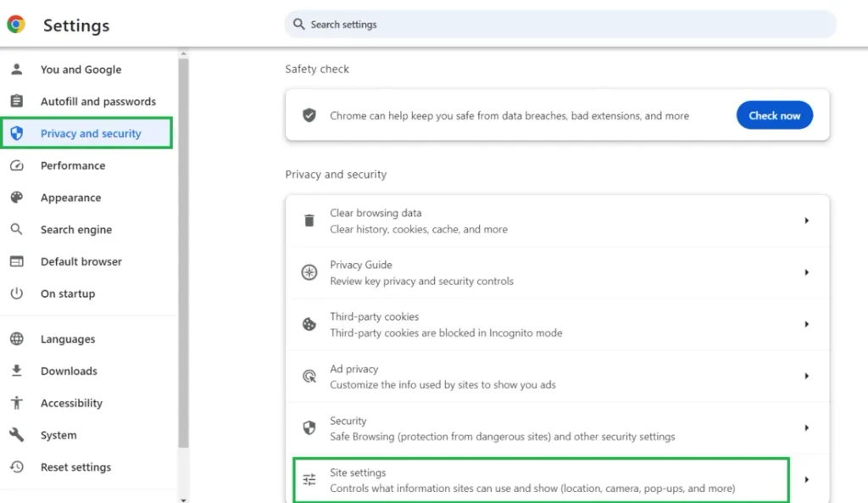Open Ad privacy option

pos(558,376)
